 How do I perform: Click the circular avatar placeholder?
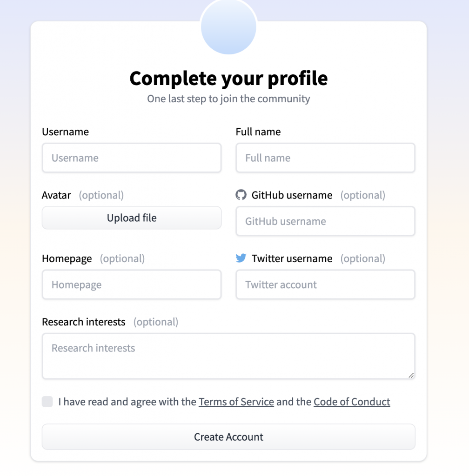pos(228,26)
